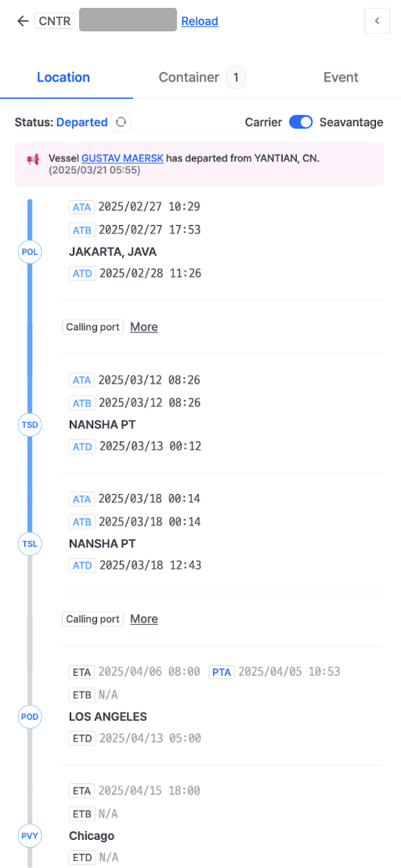The image size is (401, 868).
Task: Select the POD timeline marker
Action: click(30, 717)
